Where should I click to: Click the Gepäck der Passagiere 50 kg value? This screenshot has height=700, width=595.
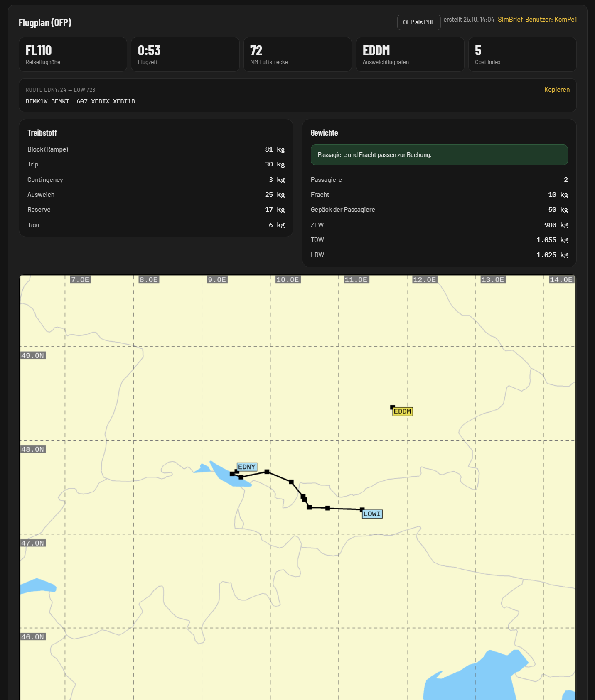click(558, 210)
